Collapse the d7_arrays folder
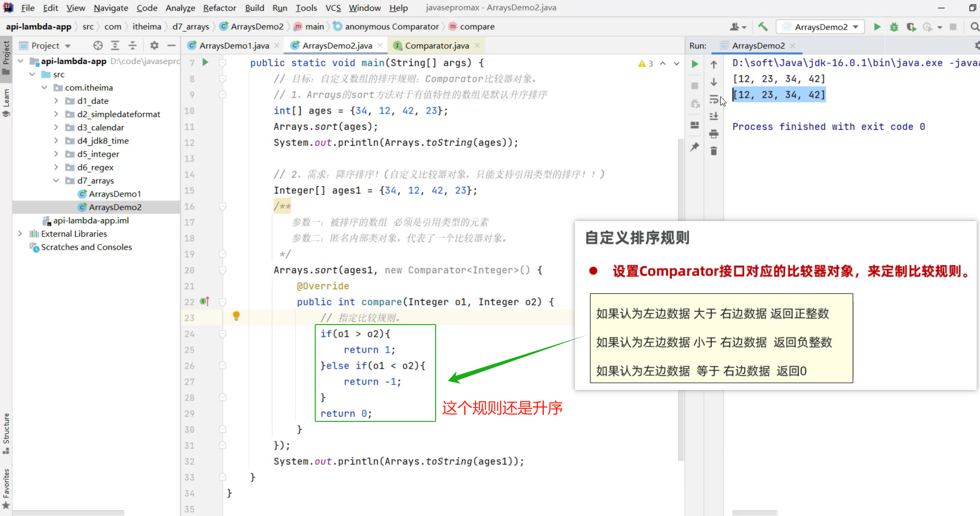The width and height of the screenshot is (980, 516). pos(56,181)
